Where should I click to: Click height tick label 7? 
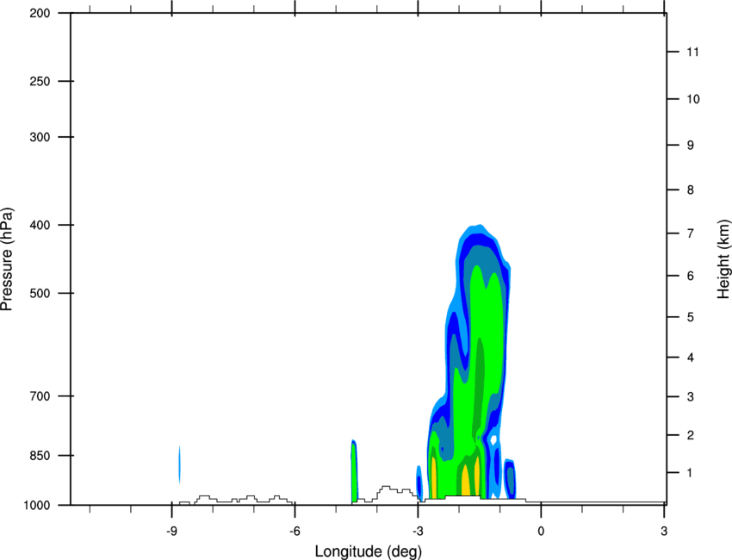(691, 233)
